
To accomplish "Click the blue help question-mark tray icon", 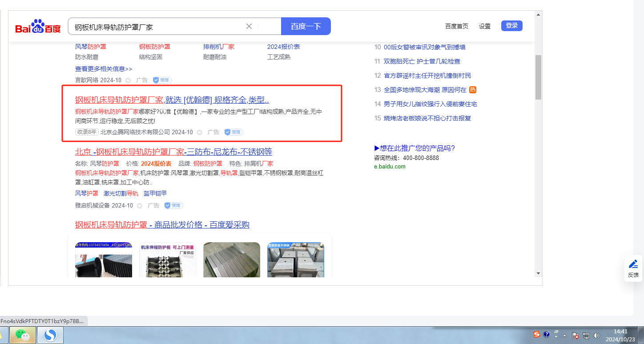I will pyautogui.click(x=547, y=335).
